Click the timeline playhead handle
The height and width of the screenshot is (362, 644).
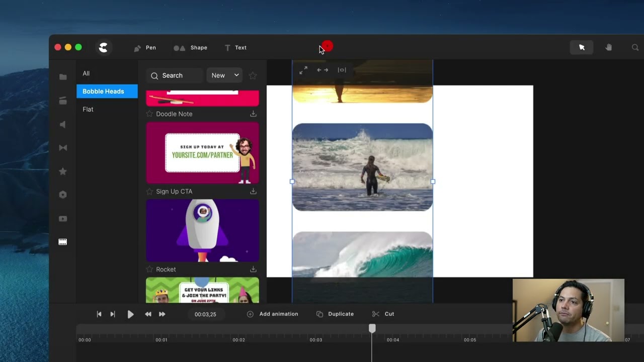point(372,328)
